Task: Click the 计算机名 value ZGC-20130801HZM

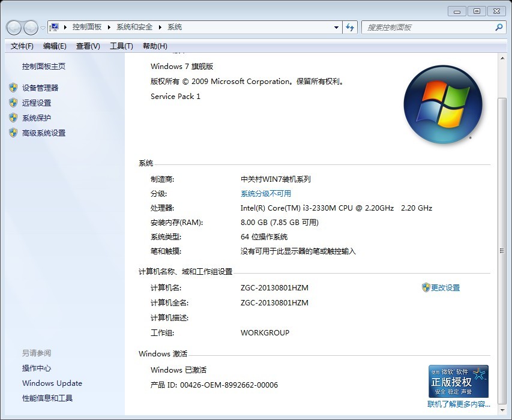Action: coord(275,287)
